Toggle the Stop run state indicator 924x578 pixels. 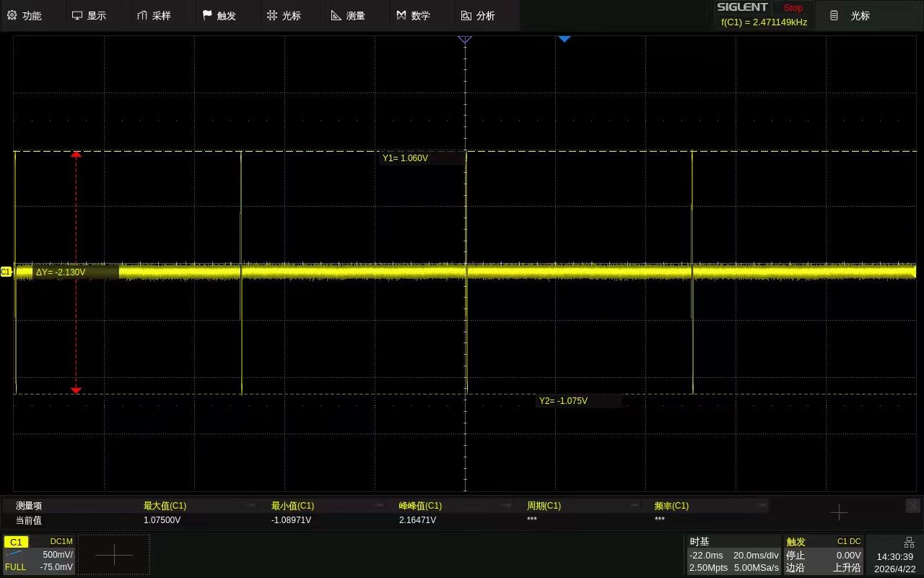793,8
